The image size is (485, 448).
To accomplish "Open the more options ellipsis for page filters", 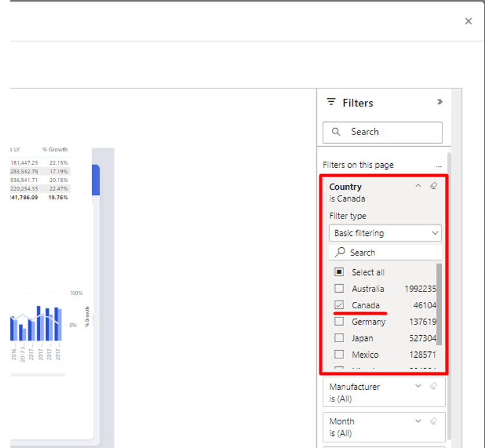I will pyautogui.click(x=439, y=165).
